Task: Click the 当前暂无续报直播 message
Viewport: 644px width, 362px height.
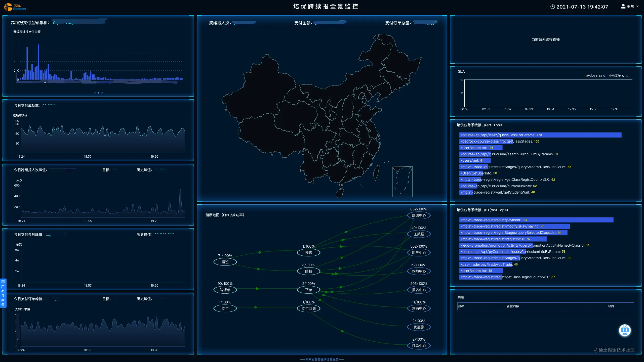Action: 545,39
